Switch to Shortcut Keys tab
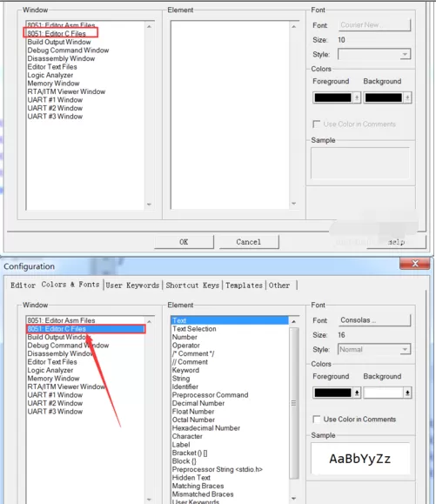The image size is (436, 504). (192, 286)
